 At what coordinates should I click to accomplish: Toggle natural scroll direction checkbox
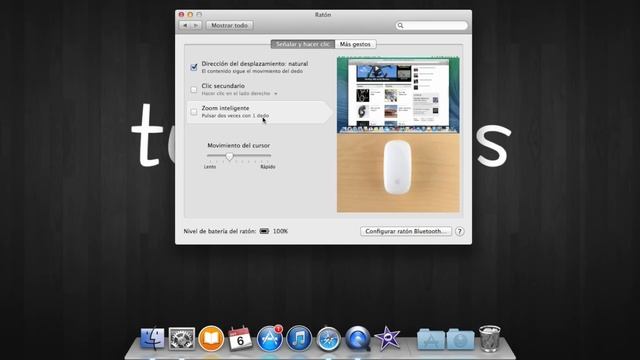(x=194, y=67)
